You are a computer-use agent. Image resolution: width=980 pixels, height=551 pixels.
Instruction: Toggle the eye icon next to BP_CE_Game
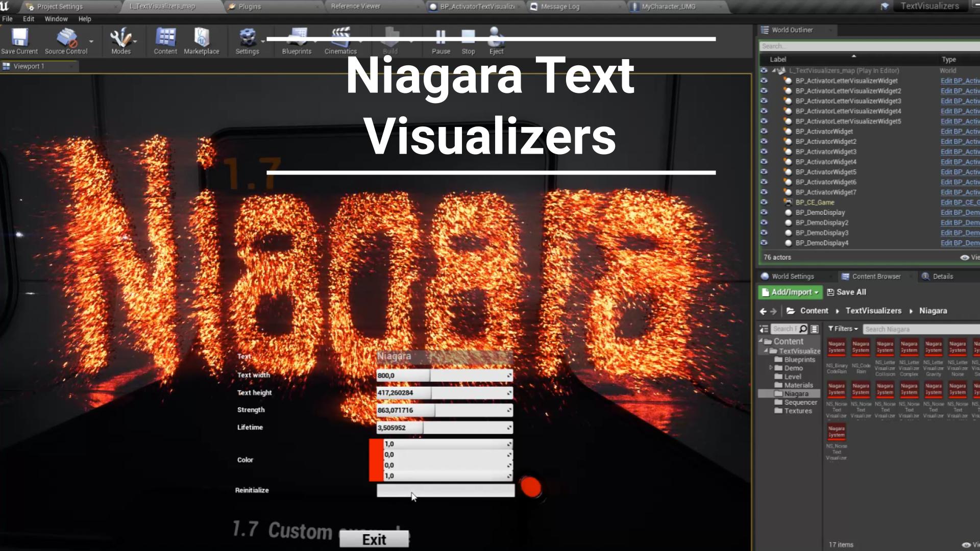(764, 202)
